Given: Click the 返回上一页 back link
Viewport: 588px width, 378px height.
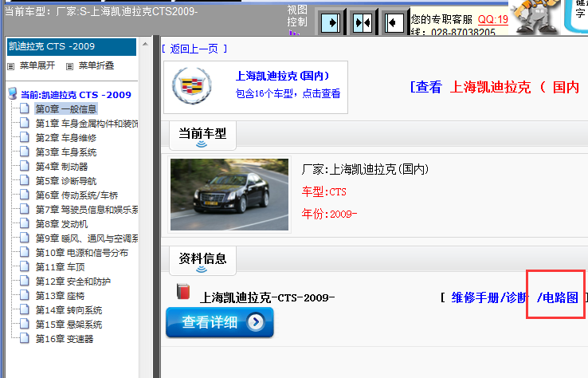Looking at the screenshot, I should tap(194, 49).
